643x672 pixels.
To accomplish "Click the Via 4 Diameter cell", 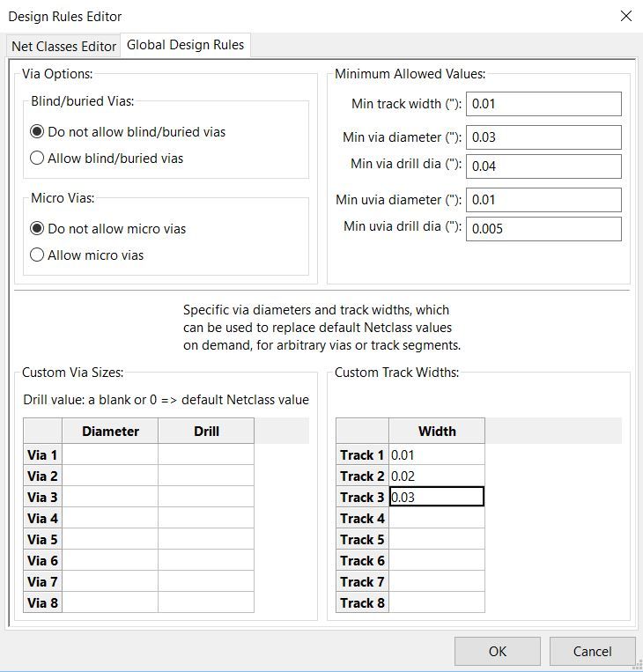I will pos(110,518).
